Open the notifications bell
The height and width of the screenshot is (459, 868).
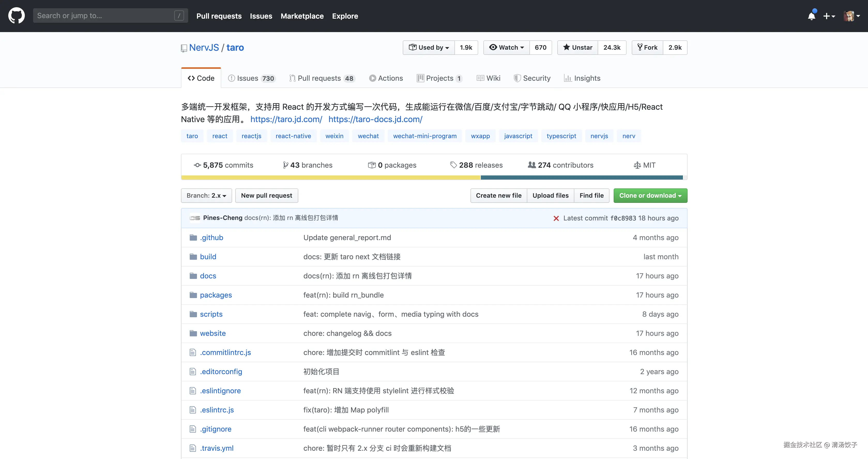pyautogui.click(x=811, y=16)
